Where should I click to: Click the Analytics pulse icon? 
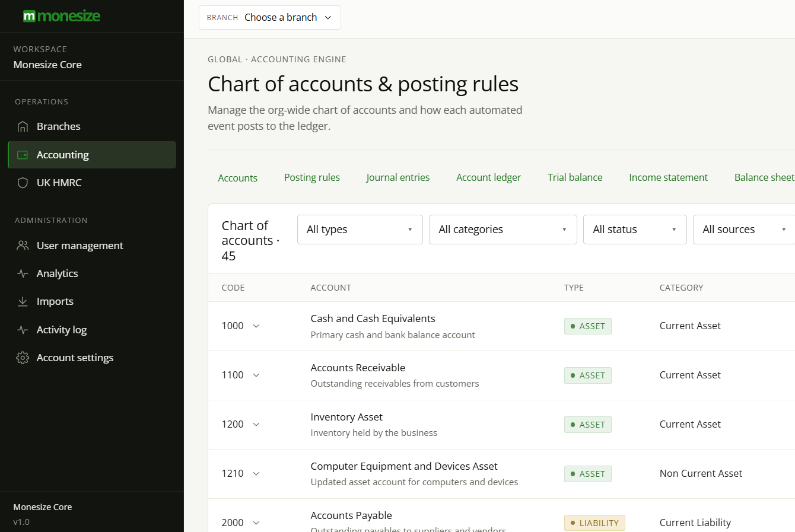coord(23,273)
